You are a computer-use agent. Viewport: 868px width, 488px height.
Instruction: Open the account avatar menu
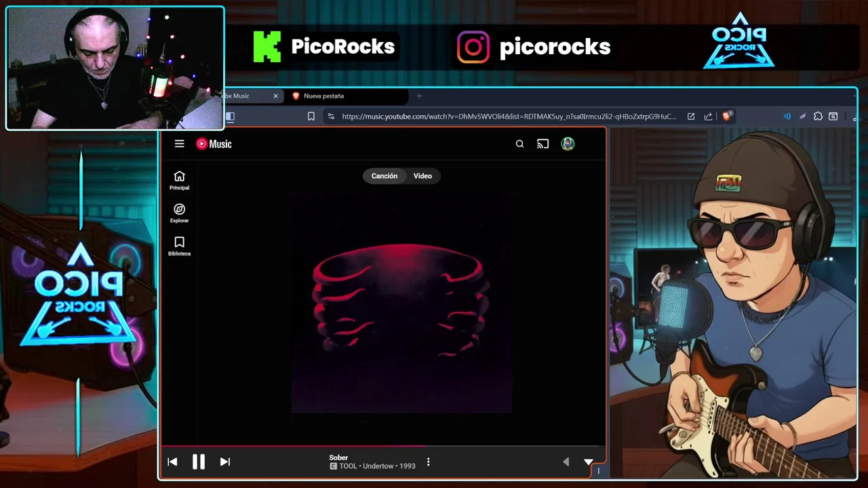point(568,144)
